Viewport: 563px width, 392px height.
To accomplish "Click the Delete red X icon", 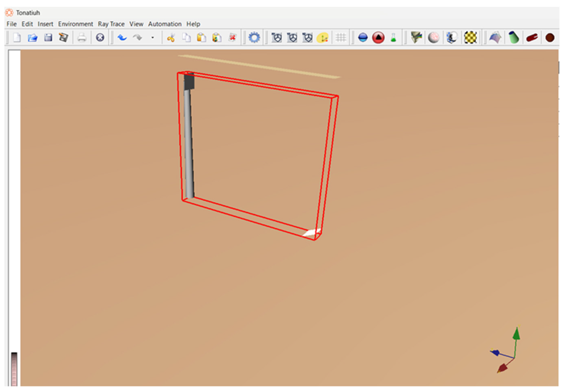I will (232, 38).
